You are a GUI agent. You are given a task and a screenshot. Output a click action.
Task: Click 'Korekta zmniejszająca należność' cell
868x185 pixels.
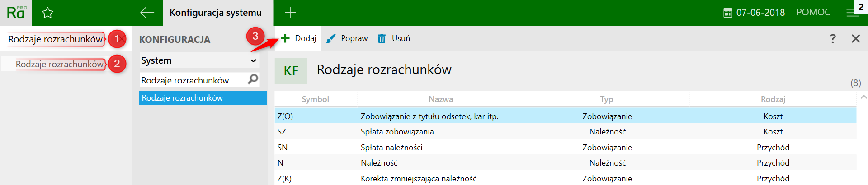tap(419, 179)
